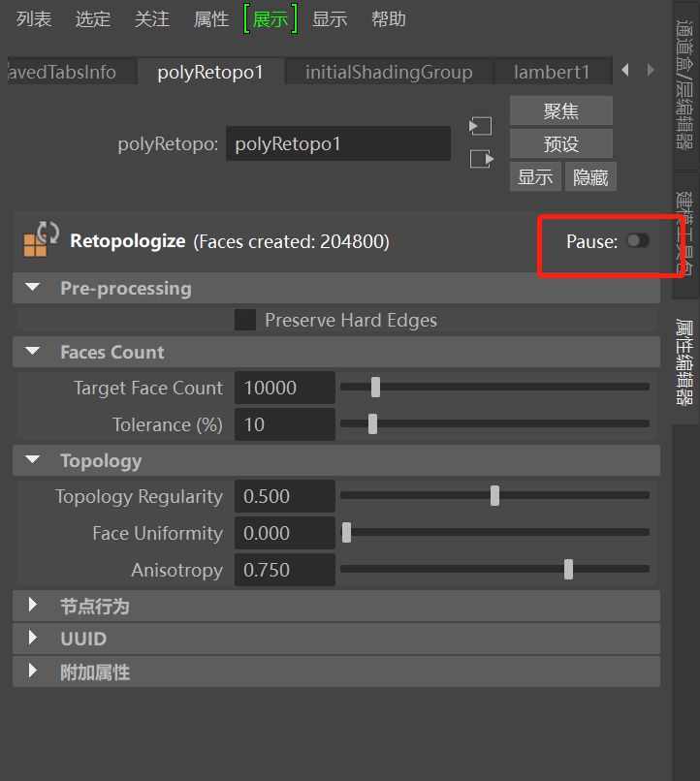Open the 列表 menu
This screenshot has width=700, height=781.
[34, 19]
